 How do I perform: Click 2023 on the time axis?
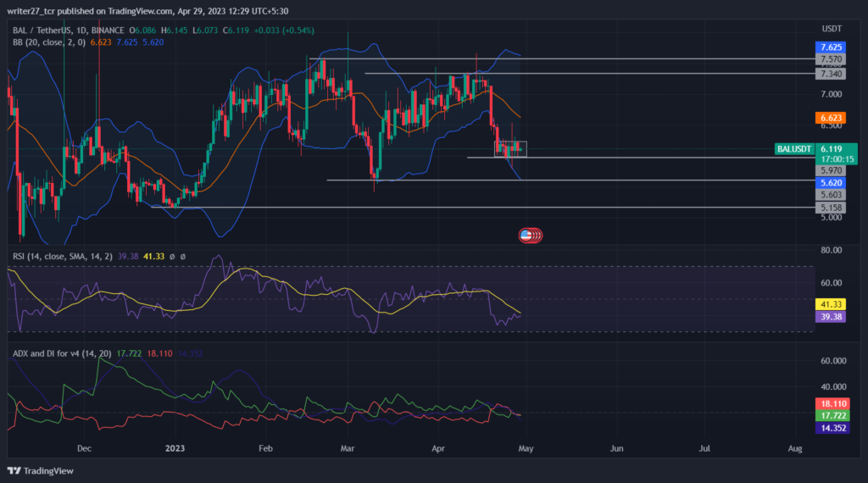click(175, 449)
